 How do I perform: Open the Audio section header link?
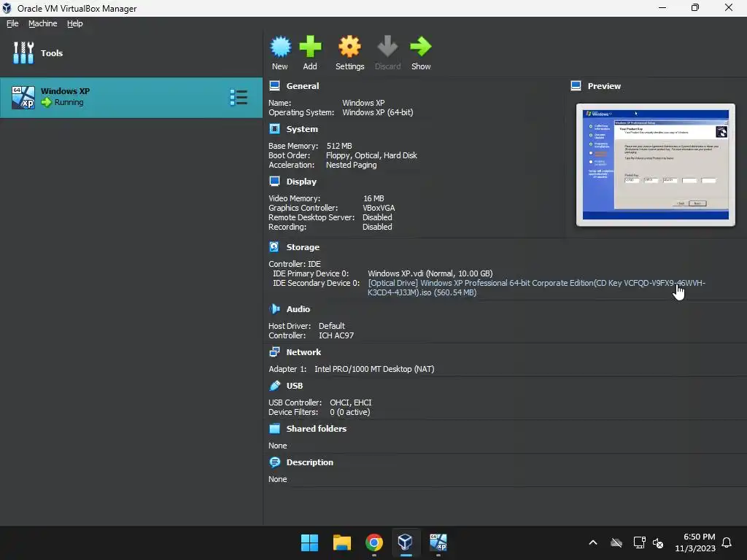point(298,309)
